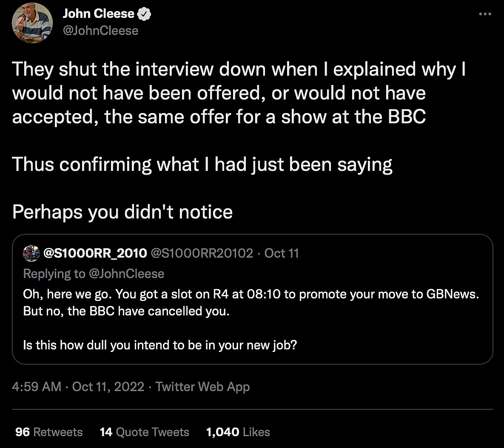Click the 4:59 AM Oct 11, 2022 timestamp
The height and width of the screenshot is (448, 504).
78,387
